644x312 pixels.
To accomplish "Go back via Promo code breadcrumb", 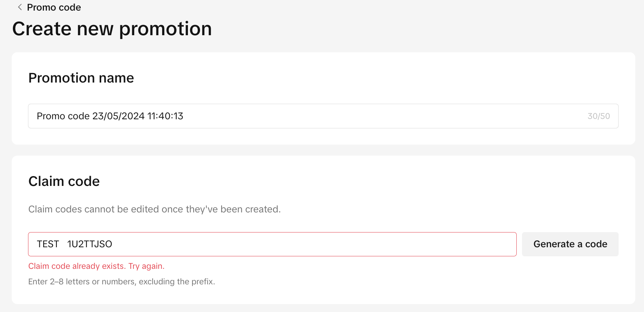I will [54, 8].
